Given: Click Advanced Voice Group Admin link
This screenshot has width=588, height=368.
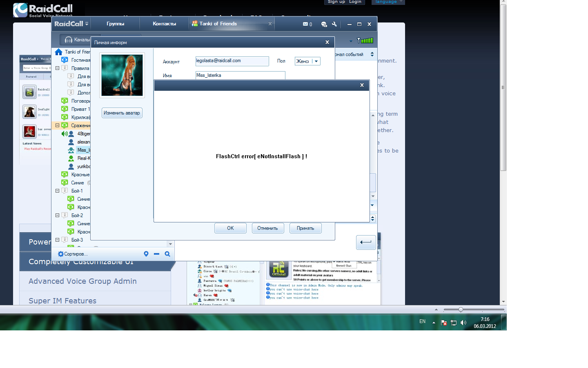Looking at the screenshot, I should [x=82, y=281].
